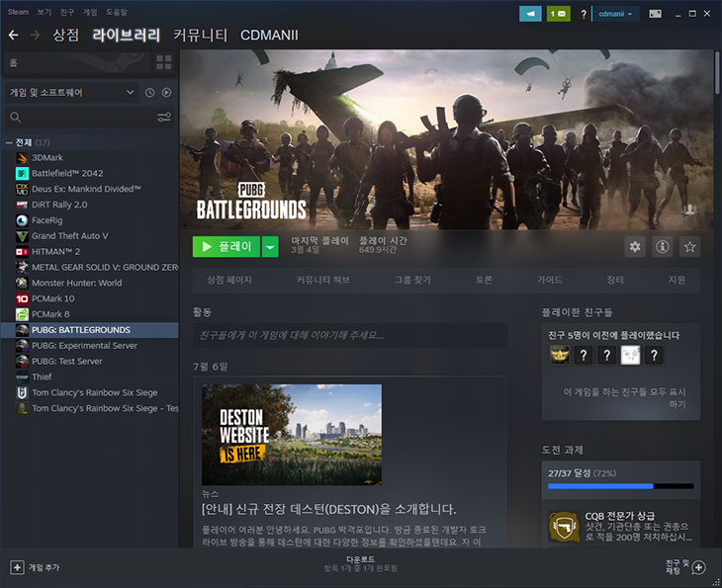Collapse the 전체 (17) category

point(9,142)
